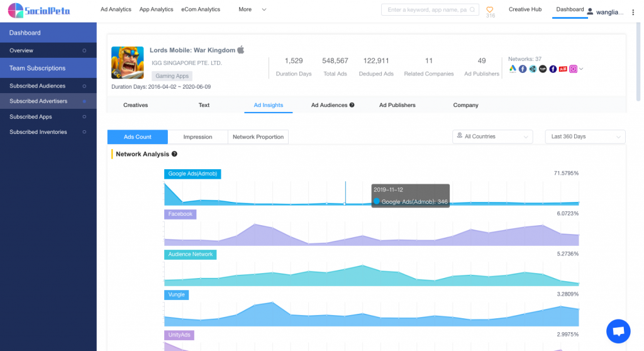Open the chat support bubble

point(618,331)
